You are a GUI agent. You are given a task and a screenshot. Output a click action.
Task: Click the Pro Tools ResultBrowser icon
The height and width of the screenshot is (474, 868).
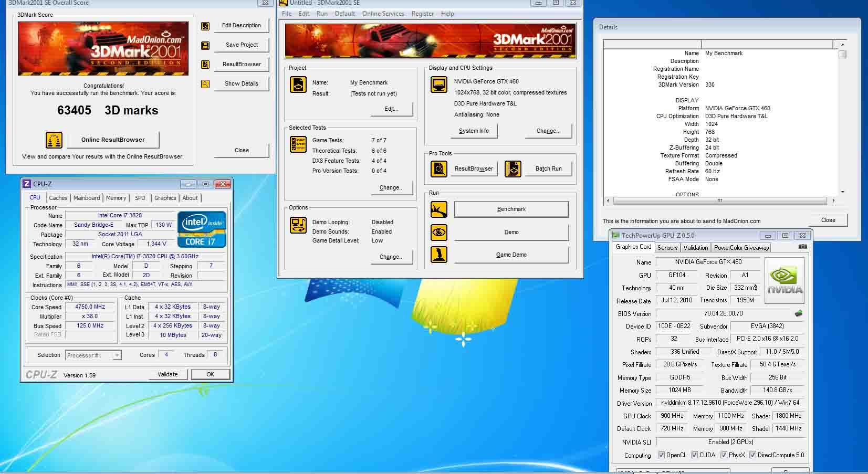point(439,169)
